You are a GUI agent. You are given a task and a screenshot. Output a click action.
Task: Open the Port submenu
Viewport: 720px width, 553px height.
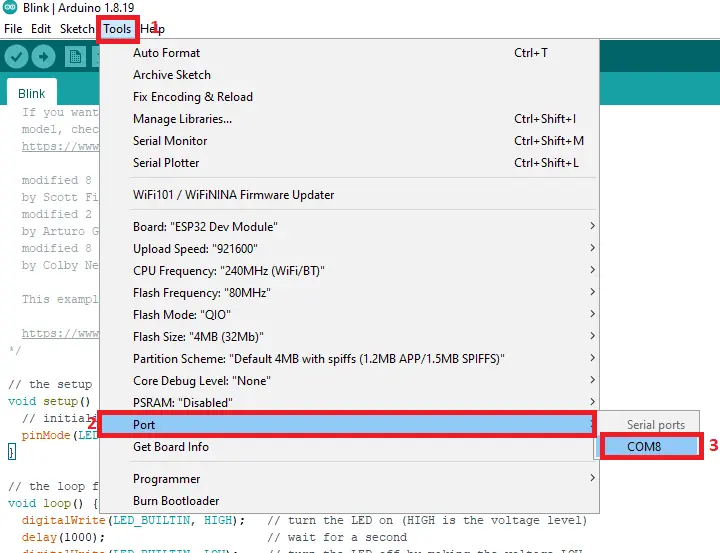click(x=348, y=424)
